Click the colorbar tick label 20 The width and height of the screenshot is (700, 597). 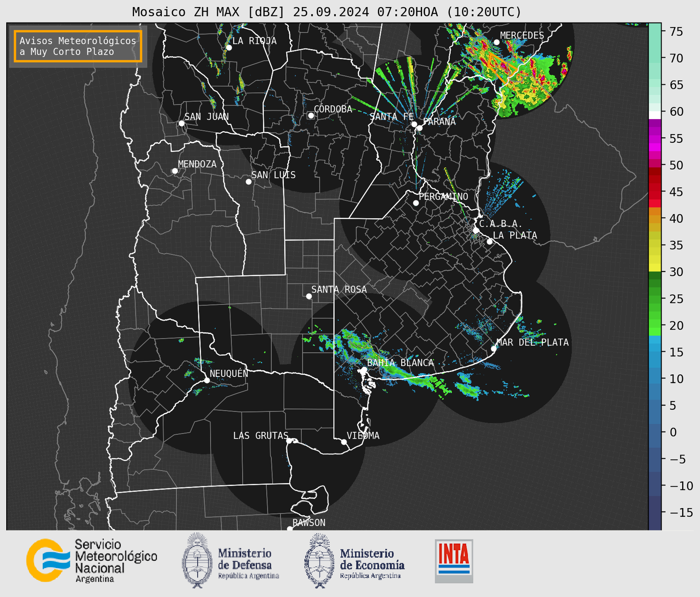676,325
